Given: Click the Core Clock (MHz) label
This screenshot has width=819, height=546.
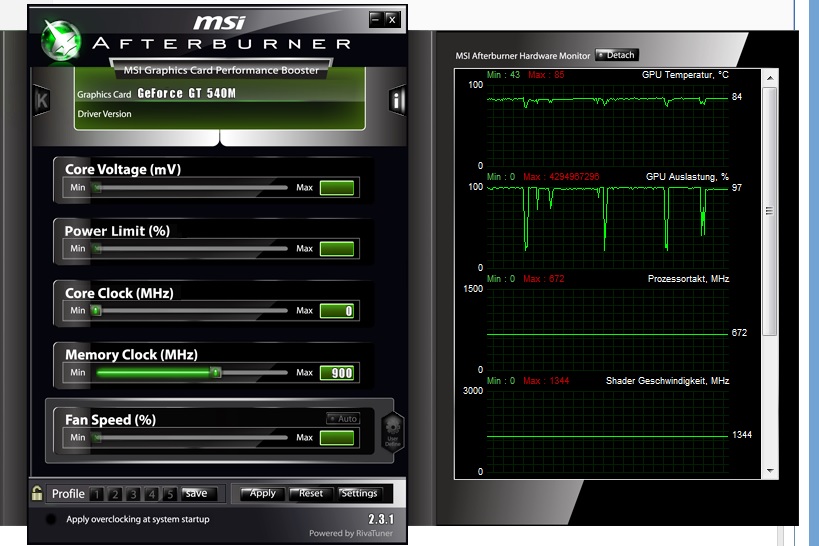Looking at the screenshot, I should click(119, 293).
